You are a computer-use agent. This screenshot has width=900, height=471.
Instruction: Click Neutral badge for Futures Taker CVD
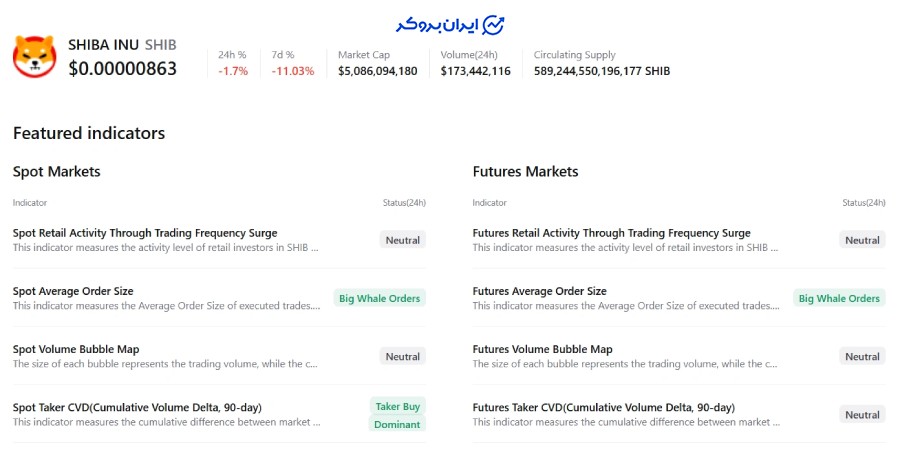(862, 414)
